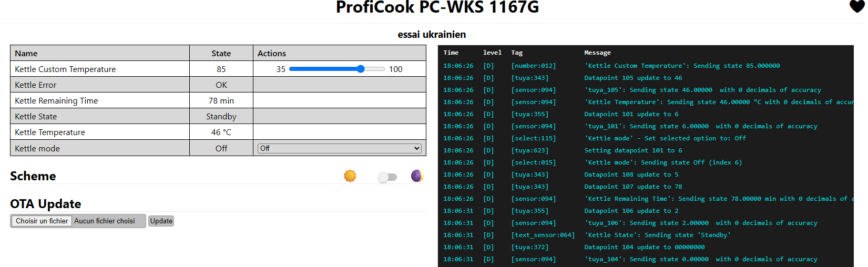
Task: Click log message Datapoint 108 update to 5
Action: point(631,174)
